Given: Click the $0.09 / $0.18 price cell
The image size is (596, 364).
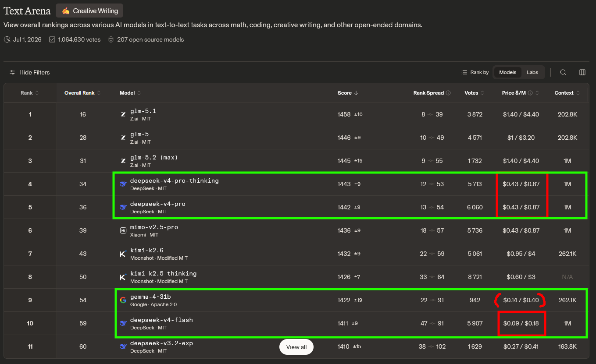Looking at the screenshot, I should (x=521, y=323).
